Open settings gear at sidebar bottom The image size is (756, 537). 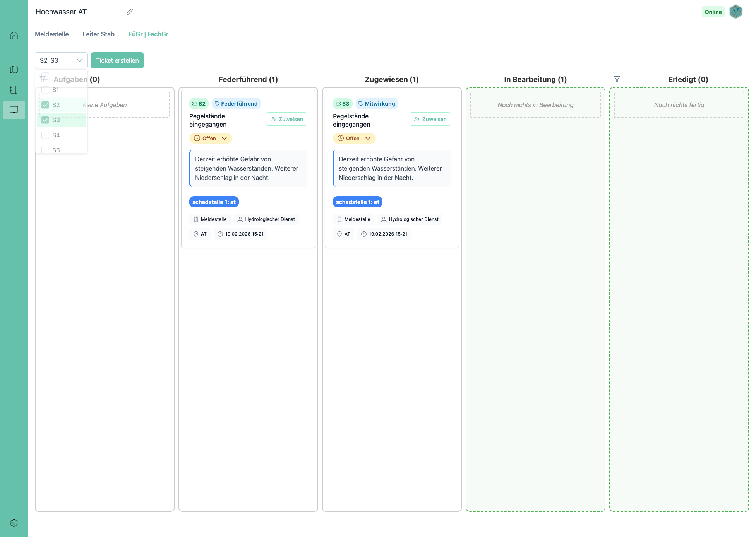coord(14,523)
